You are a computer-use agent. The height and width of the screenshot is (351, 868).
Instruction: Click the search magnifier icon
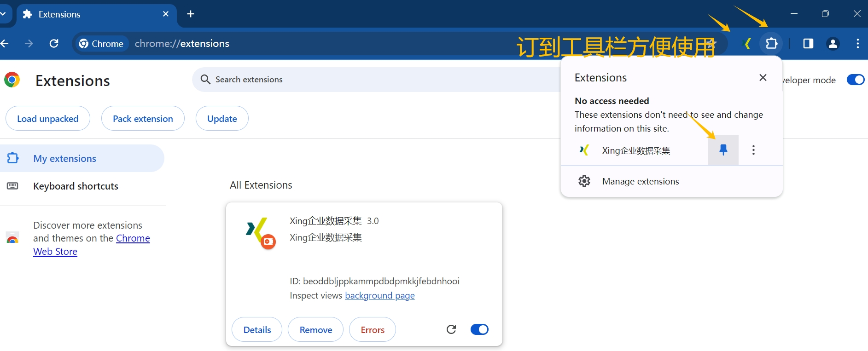tap(205, 80)
